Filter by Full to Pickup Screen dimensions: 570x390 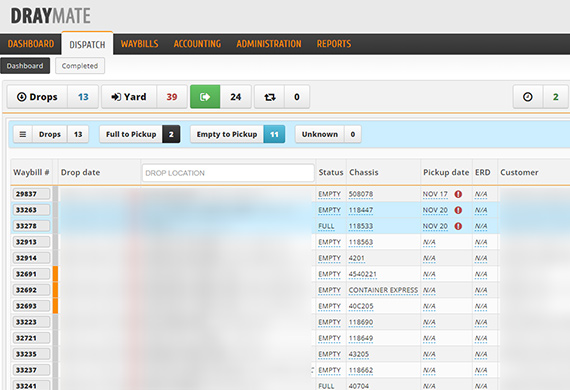click(x=131, y=134)
